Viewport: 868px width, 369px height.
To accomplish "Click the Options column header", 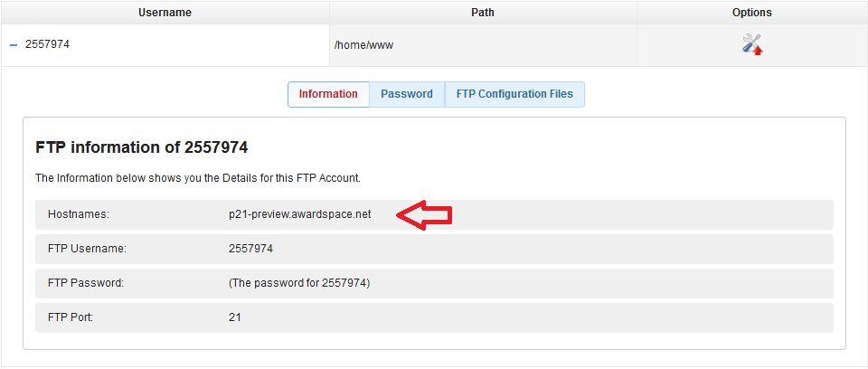I will tap(751, 13).
